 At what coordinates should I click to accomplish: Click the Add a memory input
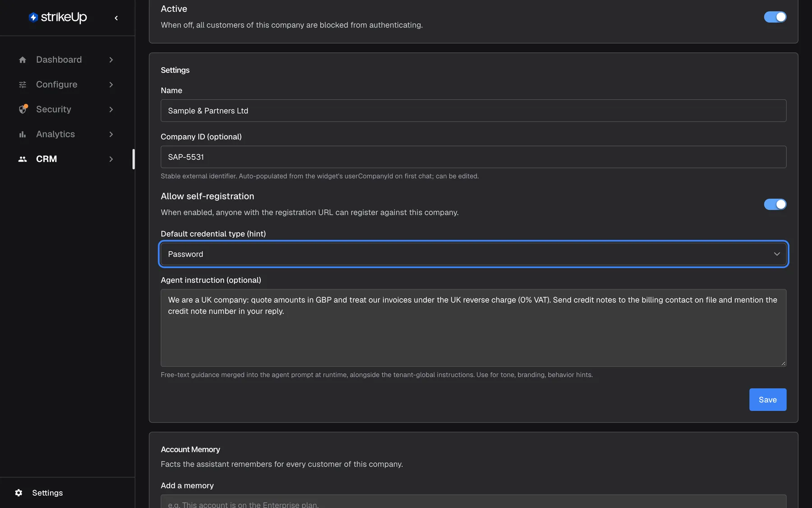point(473,501)
